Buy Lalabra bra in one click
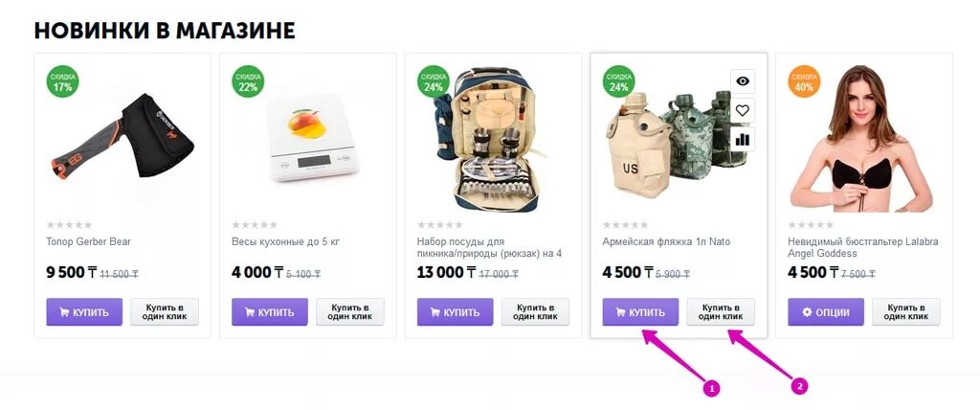This screenshot has height=410, width=980. click(906, 311)
